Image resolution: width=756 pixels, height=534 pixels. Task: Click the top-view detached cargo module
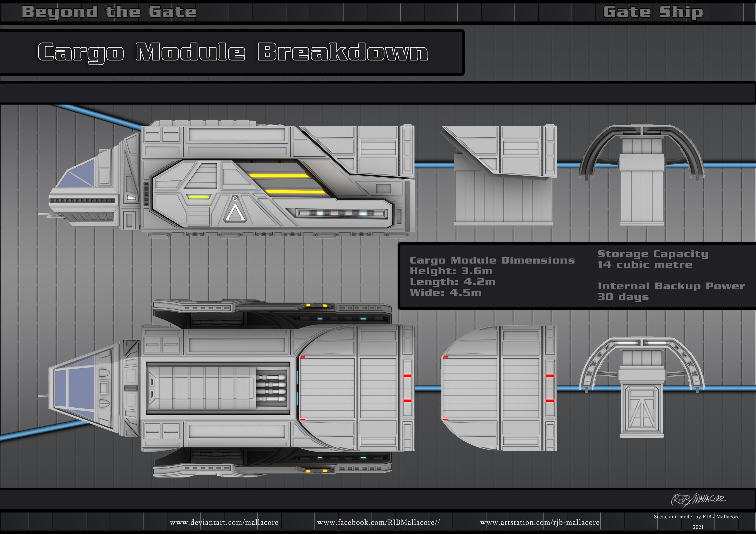(x=499, y=388)
